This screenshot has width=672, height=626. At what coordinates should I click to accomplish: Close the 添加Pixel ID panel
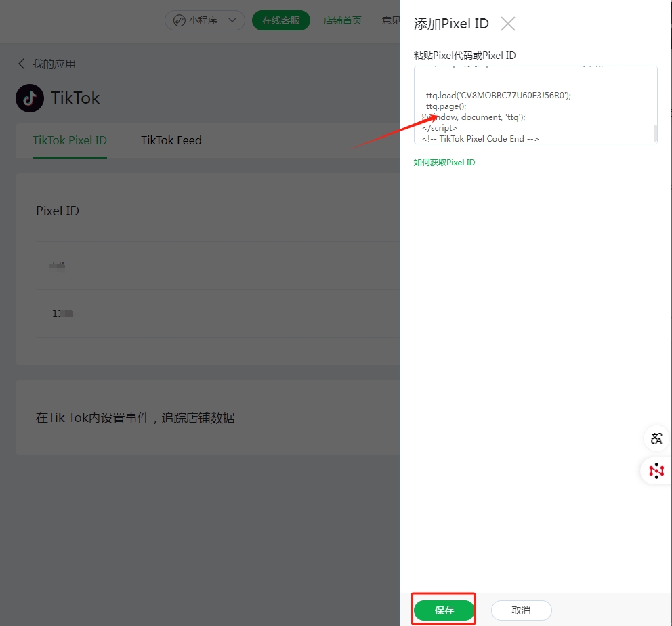[508, 24]
